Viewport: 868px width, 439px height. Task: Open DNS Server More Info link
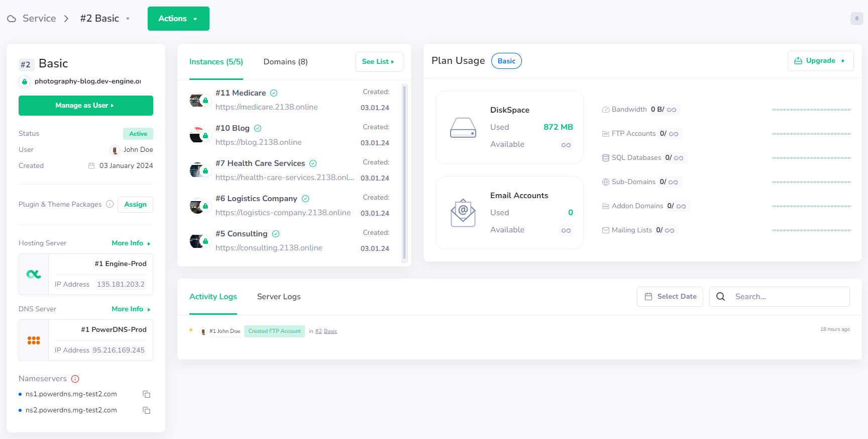click(131, 309)
